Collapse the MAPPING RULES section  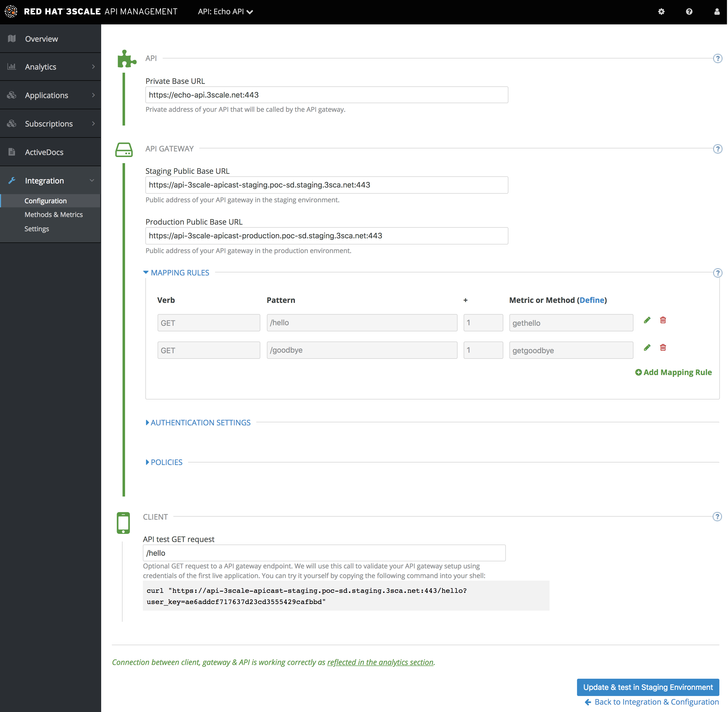(x=179, y=273)
